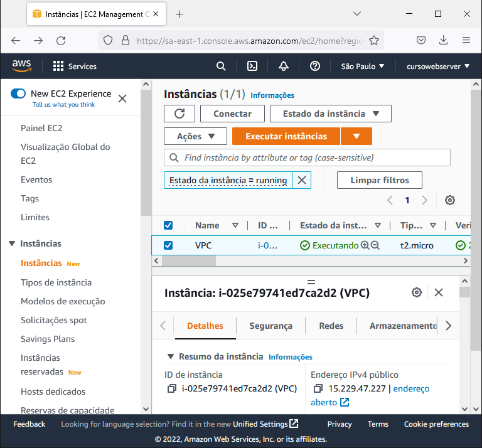
Task: Refresh the instances list button
Action: (179, 114)
